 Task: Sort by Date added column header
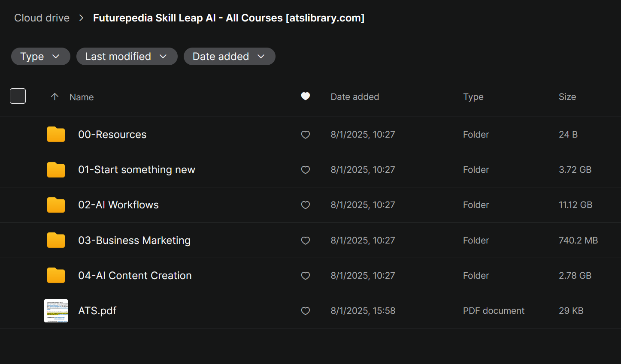tap(354, 97)
